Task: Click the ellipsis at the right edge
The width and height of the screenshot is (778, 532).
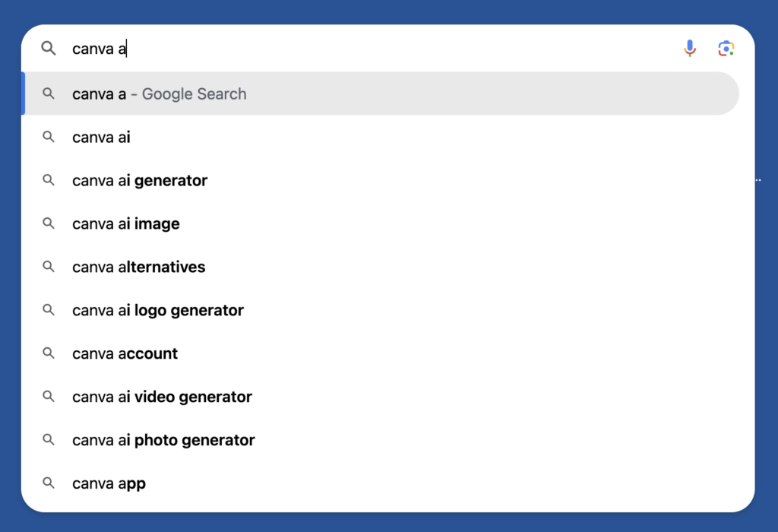Action: (757, 179)
